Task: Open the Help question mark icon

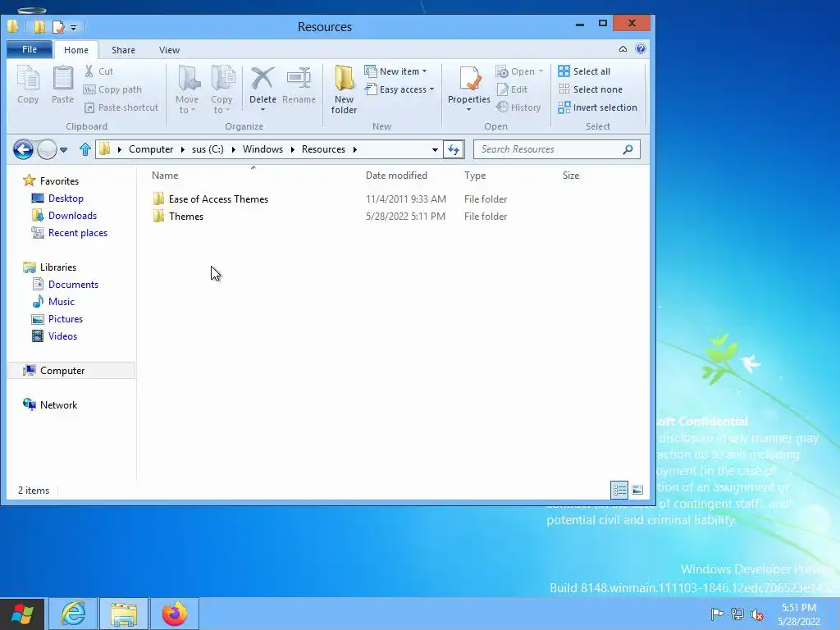Action: tap(640, 48)
